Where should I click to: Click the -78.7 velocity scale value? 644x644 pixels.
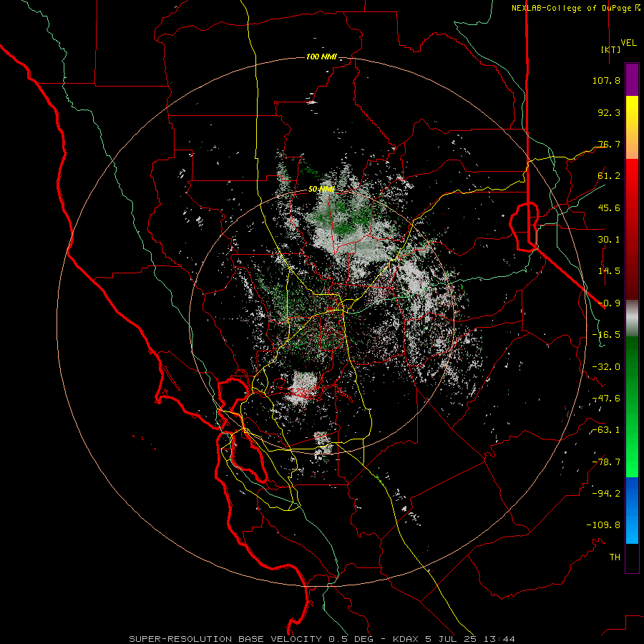(x=606, y=462)
